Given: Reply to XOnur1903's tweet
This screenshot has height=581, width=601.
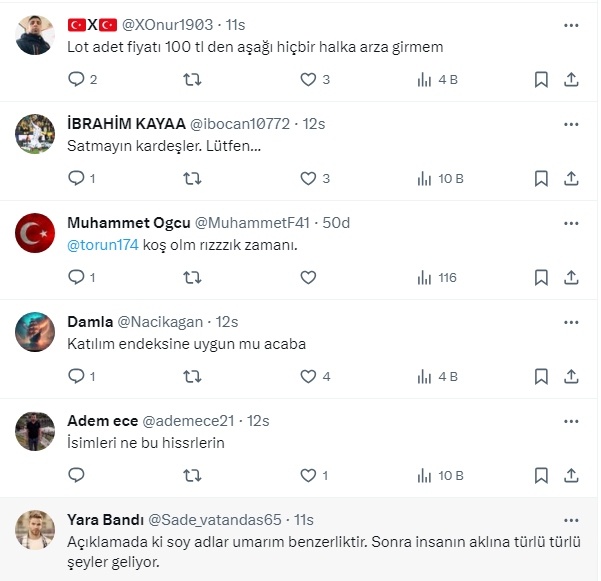Looking at the screenshot, I should [x=76, y=79].
